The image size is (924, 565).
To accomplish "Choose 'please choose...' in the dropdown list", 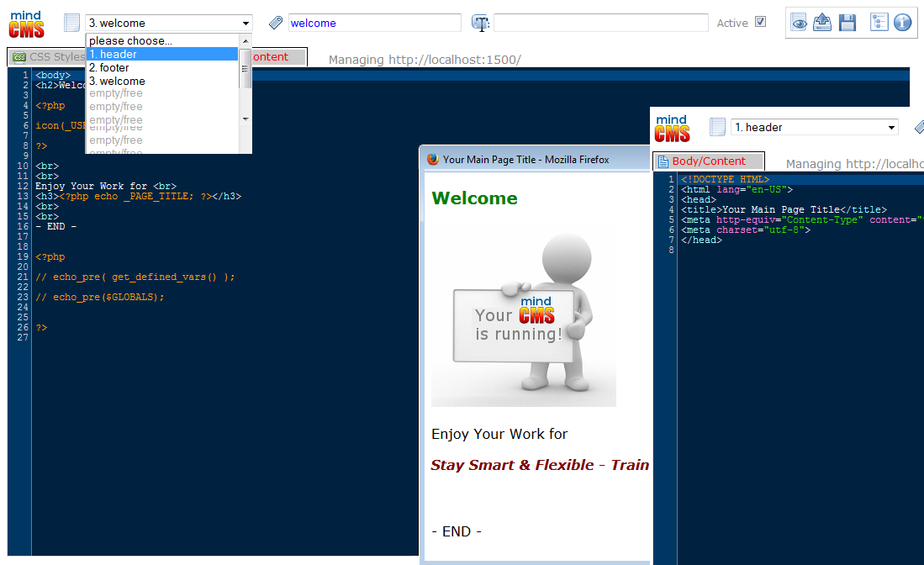I will [130, 40].
